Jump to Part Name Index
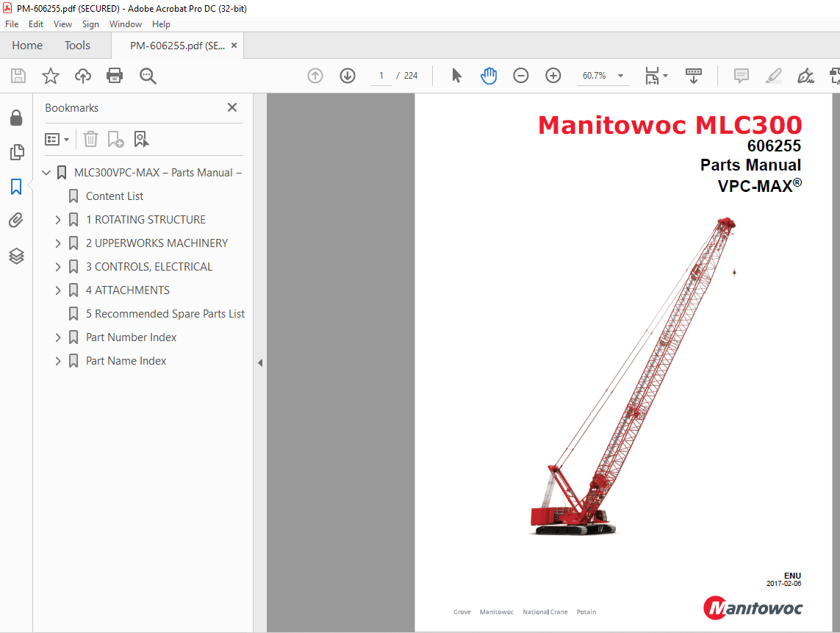 coord(126,361)
